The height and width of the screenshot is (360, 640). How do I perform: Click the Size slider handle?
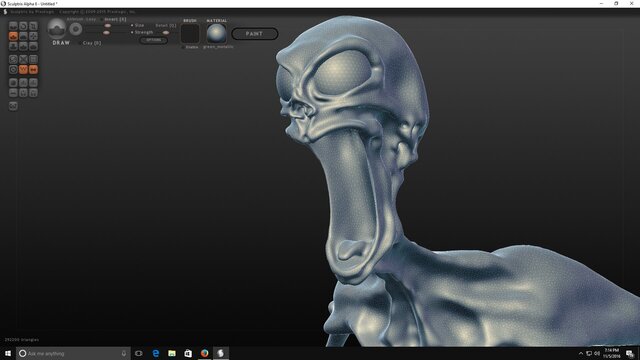[x=107, y=25]
